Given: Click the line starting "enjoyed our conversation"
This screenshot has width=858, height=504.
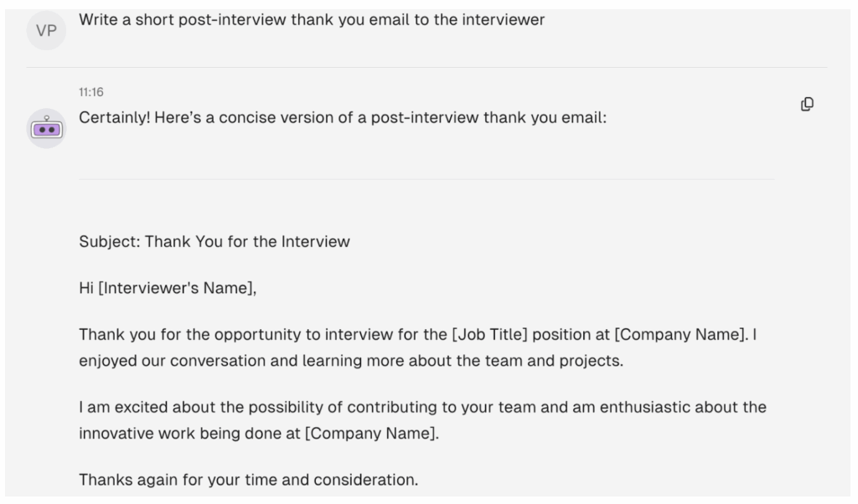Looking at the screenshot, I should point(351,361).
